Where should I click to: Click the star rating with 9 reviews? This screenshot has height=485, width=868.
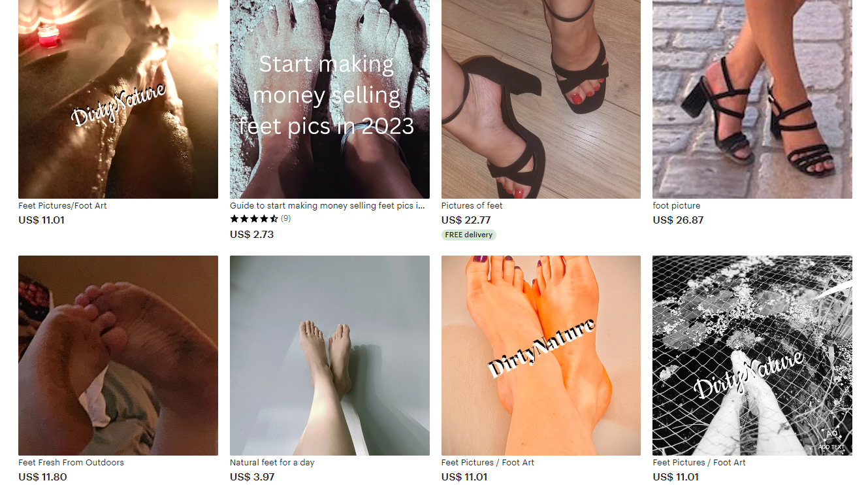click(x=261, y=219)
